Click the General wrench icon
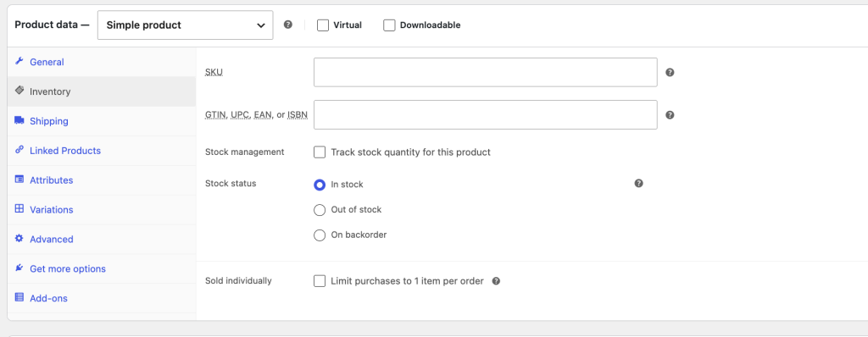The height and width of the screenshot is (337, 868). [x=19, y=62]
